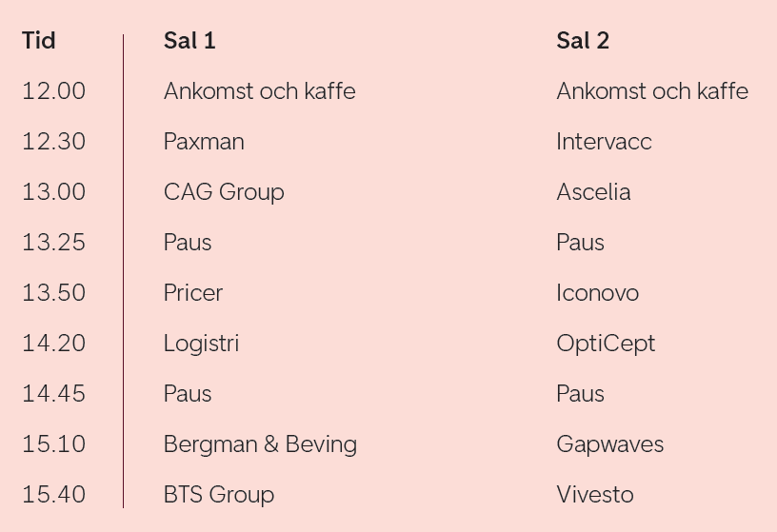Screen dimensions: 777x532
Task: Click the Paxman entry in Sal 1
Action: pos(204,142)
